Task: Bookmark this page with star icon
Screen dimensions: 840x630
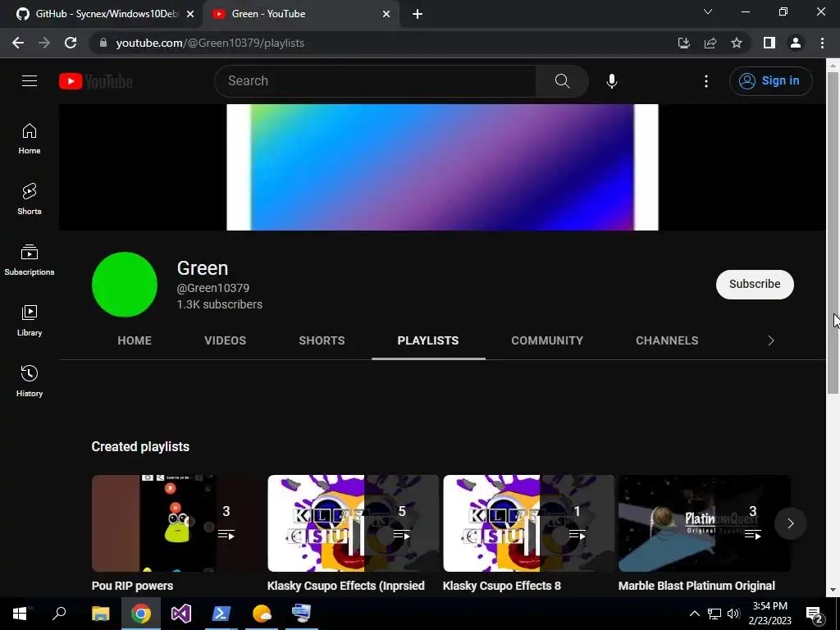Action: click(x=737, y=43)
